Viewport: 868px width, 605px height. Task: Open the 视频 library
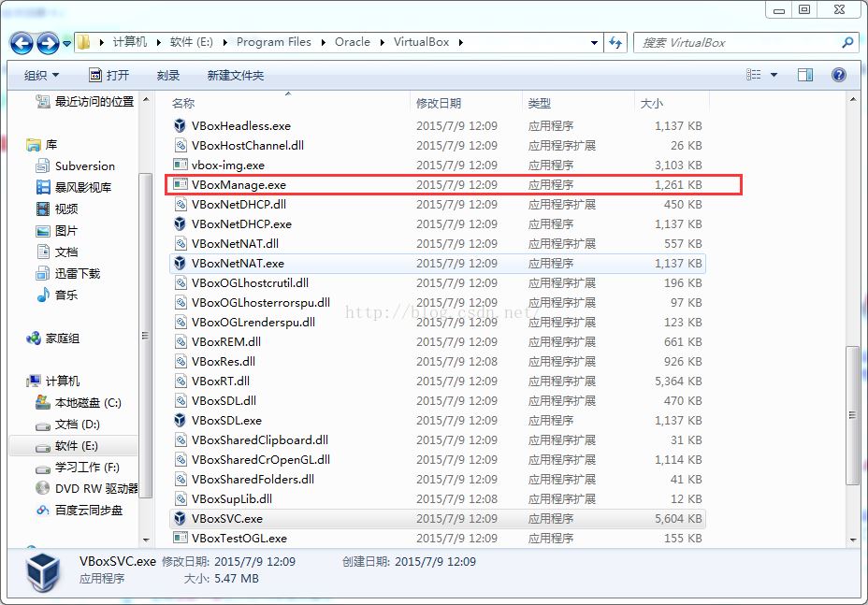57,209
